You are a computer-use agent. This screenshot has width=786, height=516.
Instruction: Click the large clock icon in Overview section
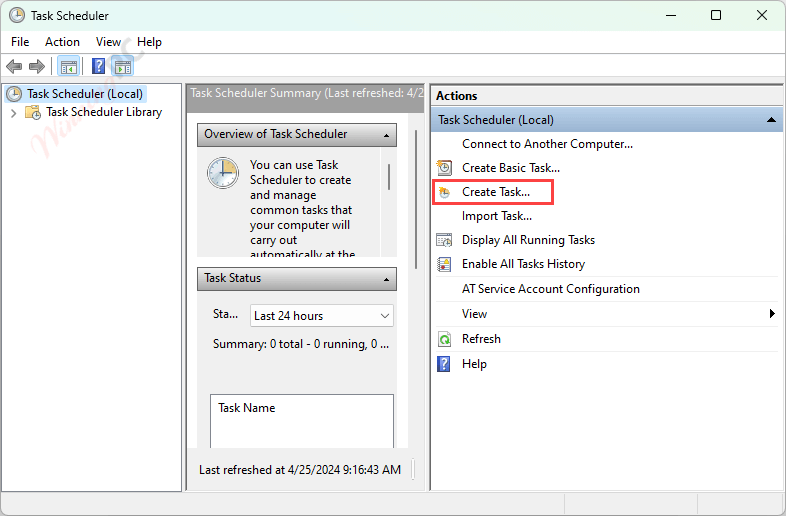pyautogui.click(x=223, y=173)
